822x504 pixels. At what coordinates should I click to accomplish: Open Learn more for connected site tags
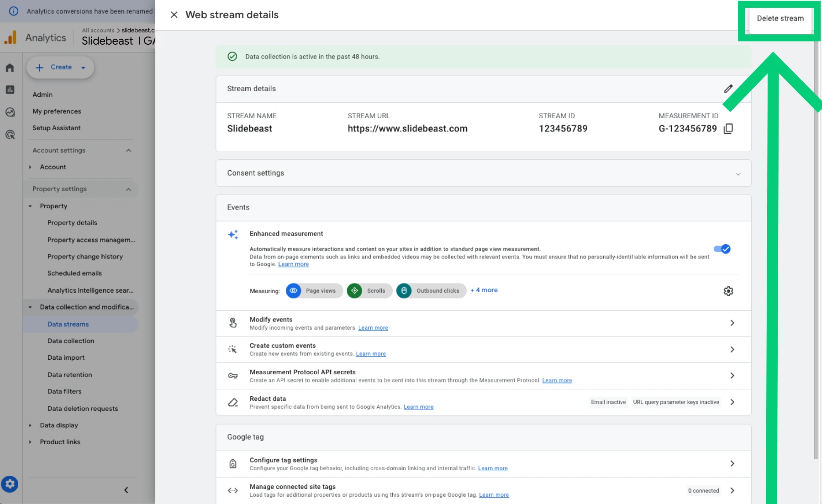[x=494, y=495]
